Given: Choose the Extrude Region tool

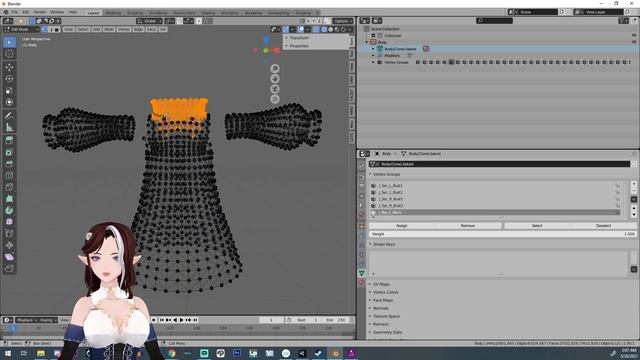Looking at the screenshot, I should 9,140.
